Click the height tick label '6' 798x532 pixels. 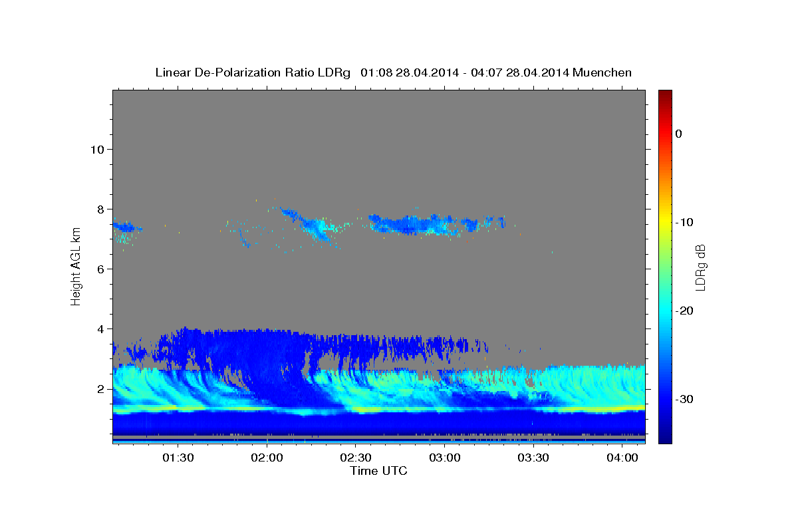point(100,269)
